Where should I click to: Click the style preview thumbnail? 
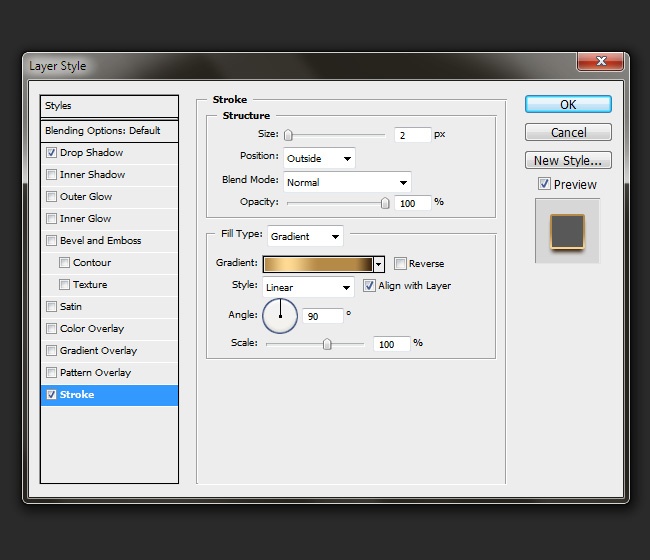coord(567,231)
